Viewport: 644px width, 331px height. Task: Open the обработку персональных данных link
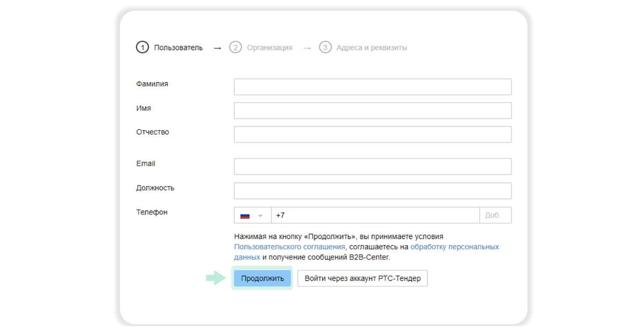(454, 247)
